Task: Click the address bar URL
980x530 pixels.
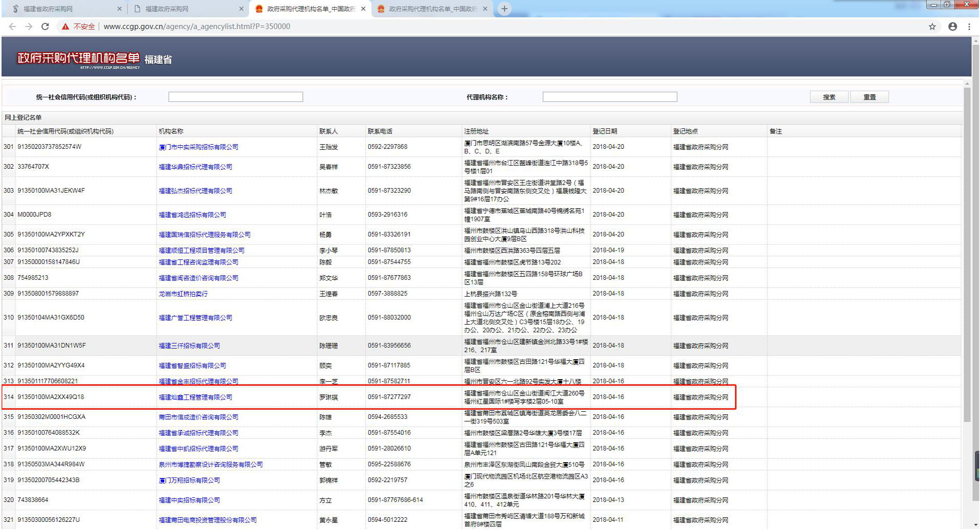Action: [x=197, y=26]
